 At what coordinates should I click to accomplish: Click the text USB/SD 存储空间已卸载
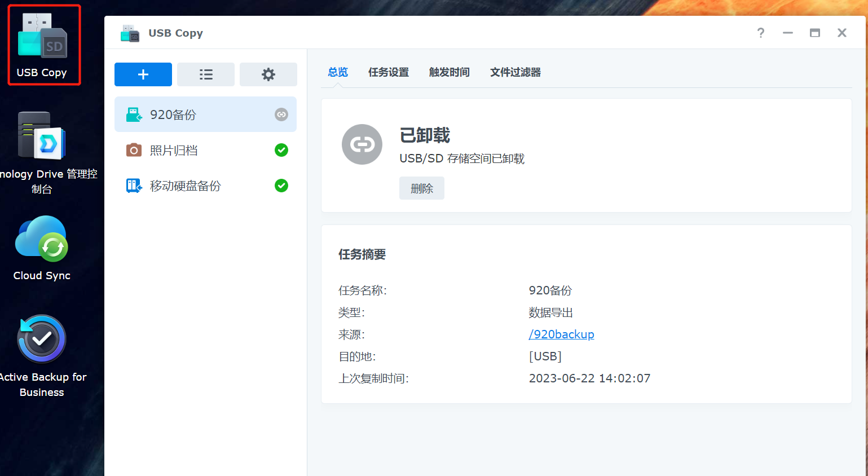tap(462, 159)
